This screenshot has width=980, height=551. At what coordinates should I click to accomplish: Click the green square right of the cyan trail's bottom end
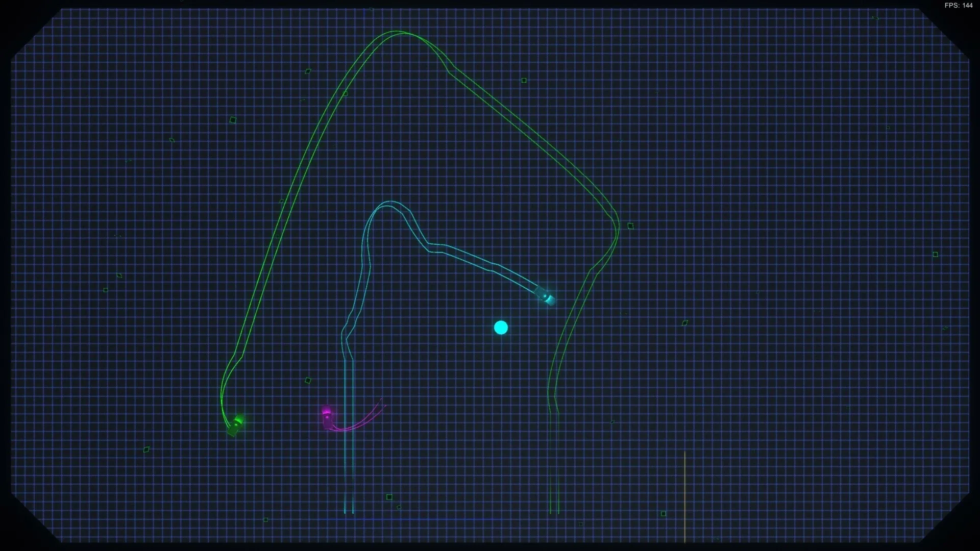pyautogui.click(x=389, y=497)
